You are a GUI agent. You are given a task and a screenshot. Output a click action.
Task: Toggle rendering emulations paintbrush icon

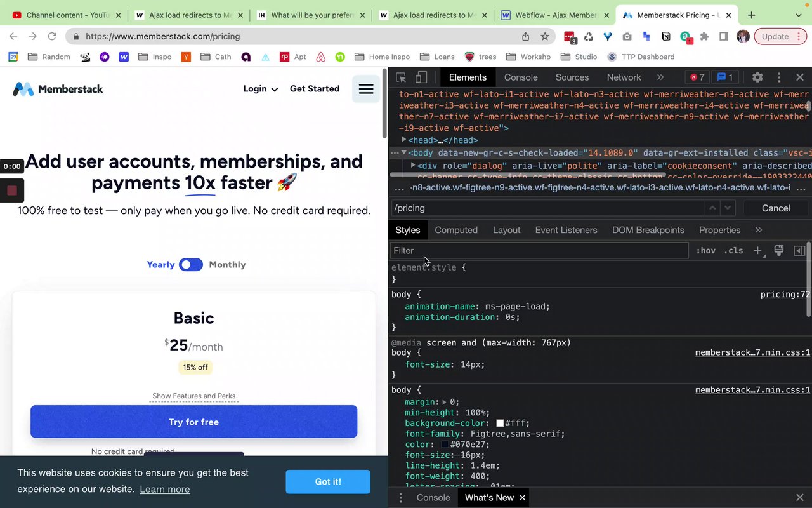779,251
